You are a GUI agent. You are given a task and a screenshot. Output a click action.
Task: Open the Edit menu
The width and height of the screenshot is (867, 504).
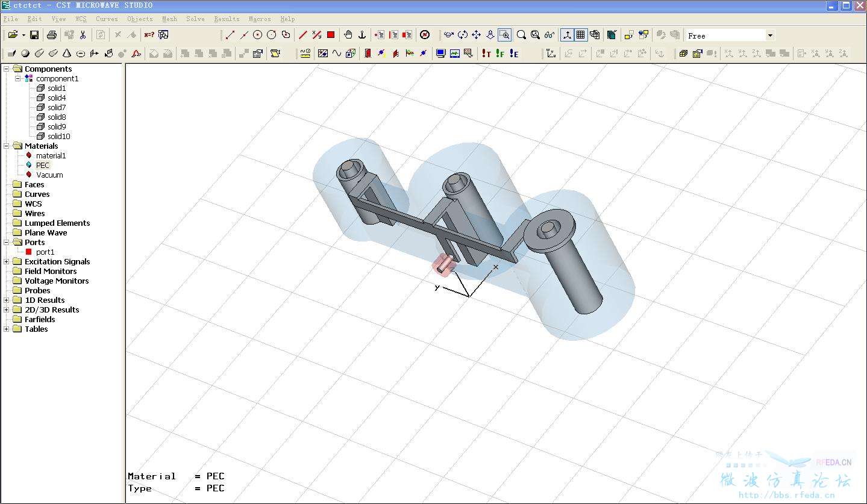[x=34, y=19]
